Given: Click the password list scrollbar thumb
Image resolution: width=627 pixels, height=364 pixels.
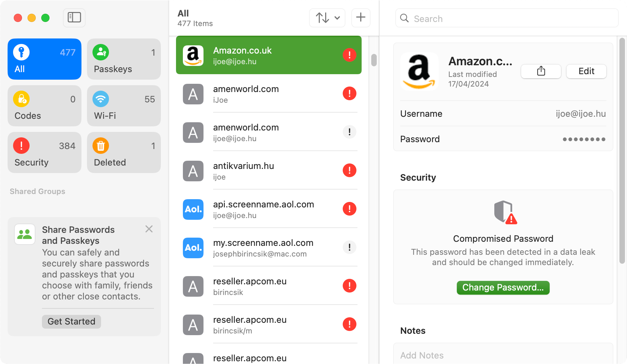Looking at the screenshot, I should coord(374,60).
